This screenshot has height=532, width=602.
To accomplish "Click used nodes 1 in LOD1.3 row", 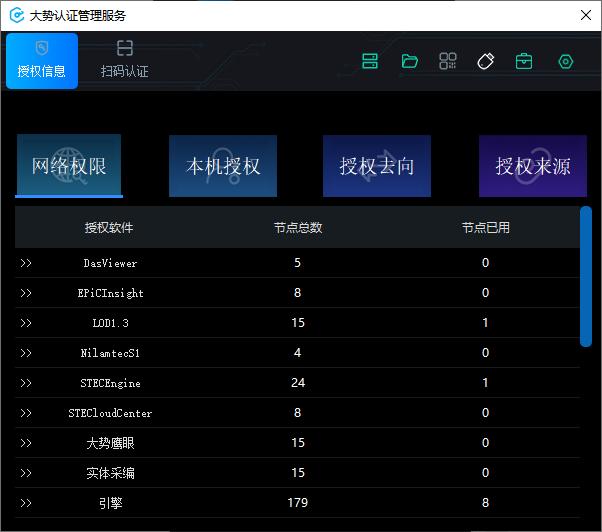I will [485, 323].
